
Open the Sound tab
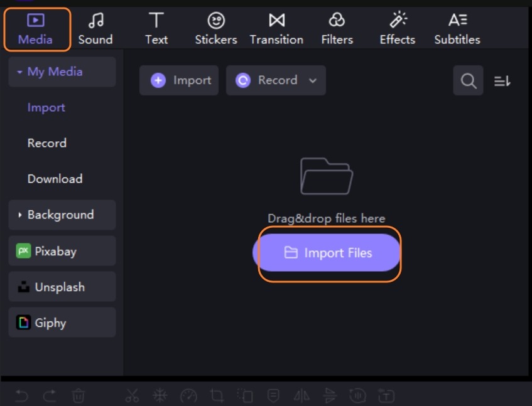[x=95, y=29]
